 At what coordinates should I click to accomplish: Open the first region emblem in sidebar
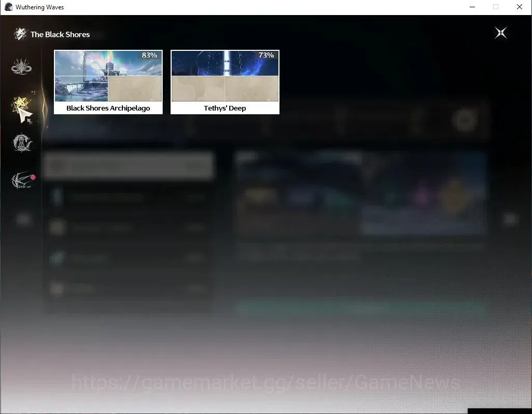[21, 66]
